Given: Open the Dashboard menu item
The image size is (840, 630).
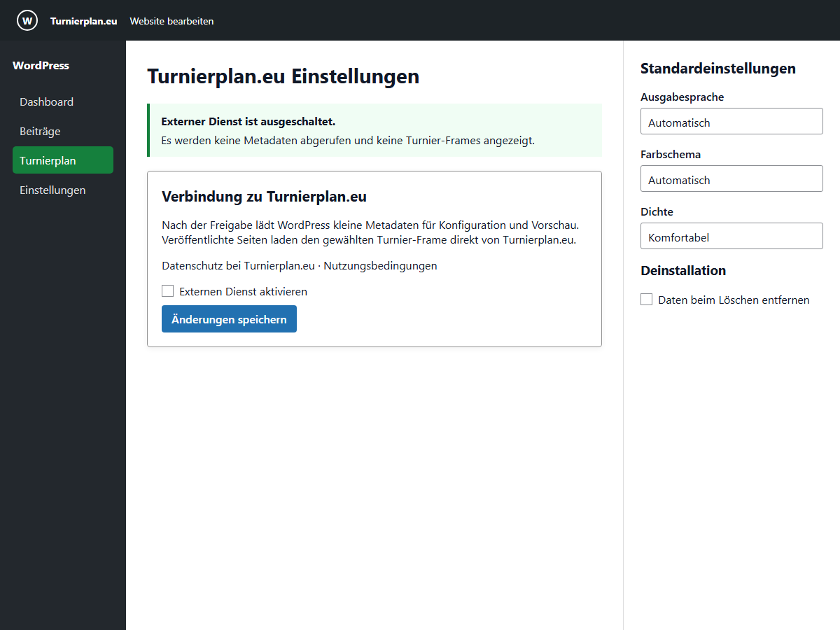Looking at the screenshot, I should pyautogui.click(x=63, y=102).
